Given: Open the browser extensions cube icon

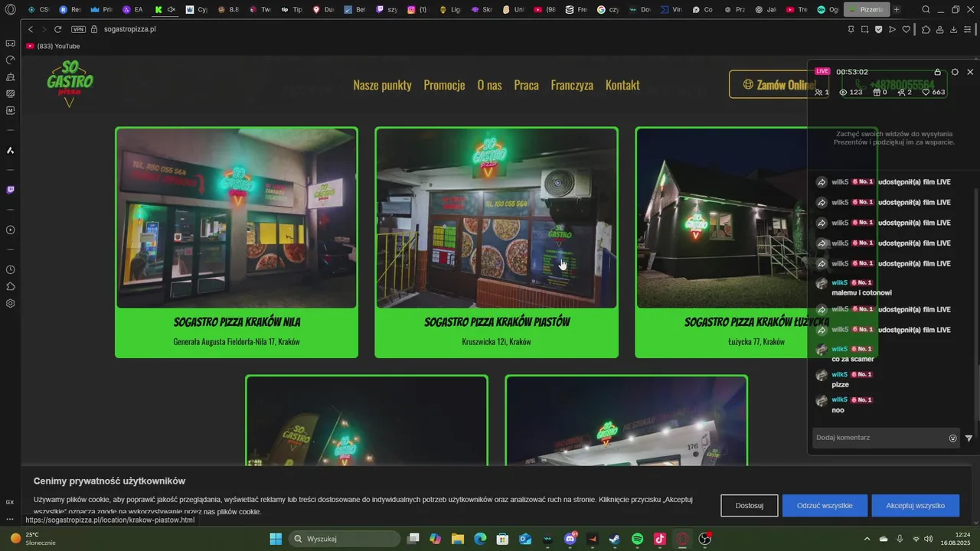Looking at the screenshot, I should 926,29.
